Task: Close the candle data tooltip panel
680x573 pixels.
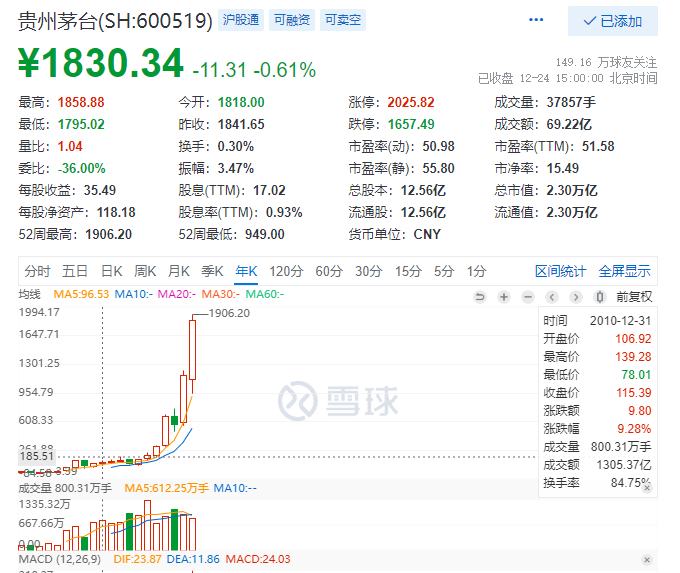Action: point(647,488)
